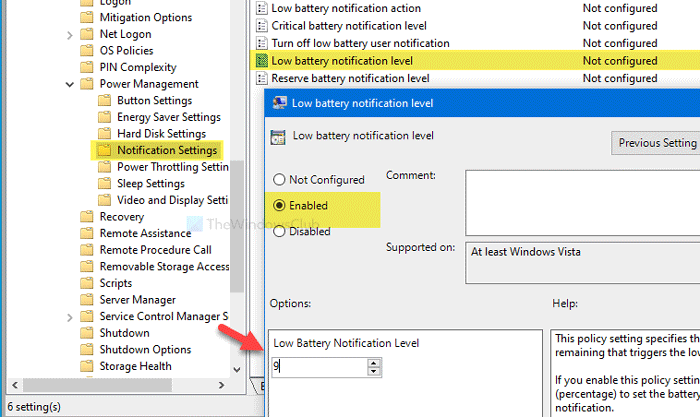Increase low battery level with up spinner arrow
Image resolution: width=700 pixels, height=417 pixels.
(x=374, y=363)
